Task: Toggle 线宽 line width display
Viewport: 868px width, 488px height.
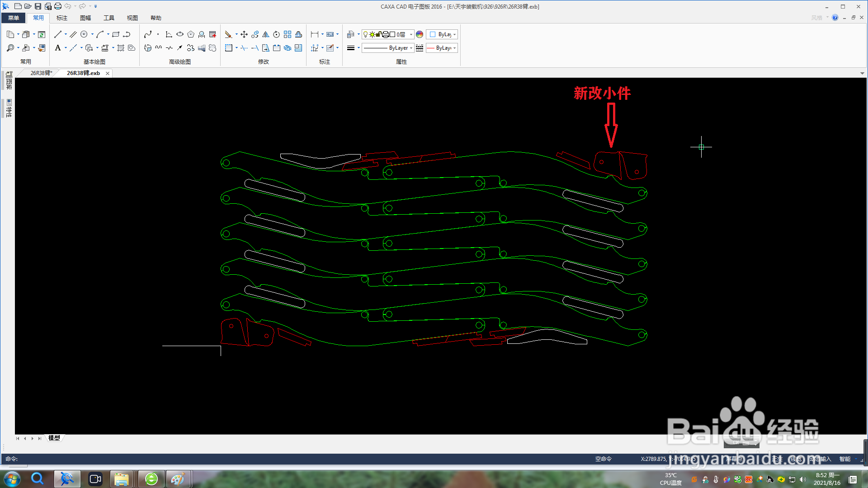Action: [x=797, y=459]
